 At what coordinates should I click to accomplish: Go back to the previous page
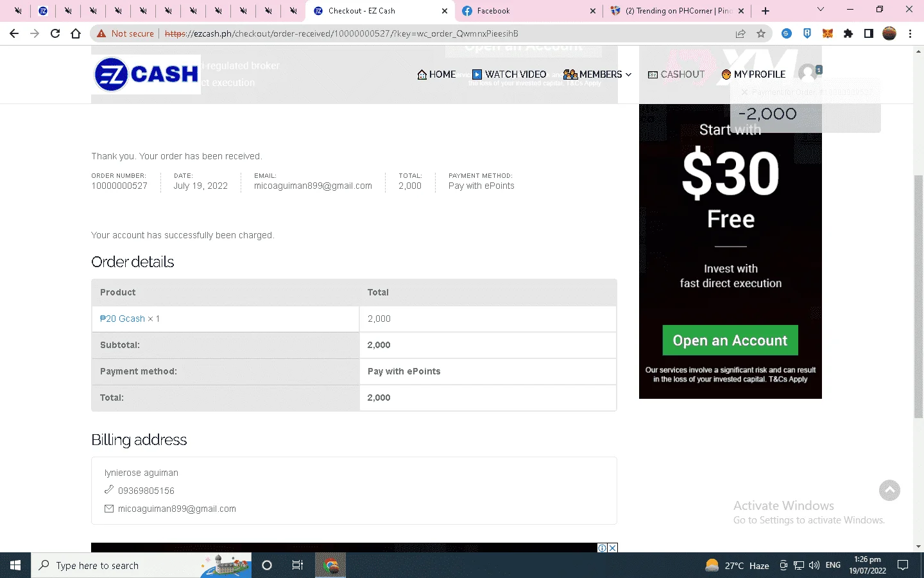pyautogui.click(x=14, y=33)
